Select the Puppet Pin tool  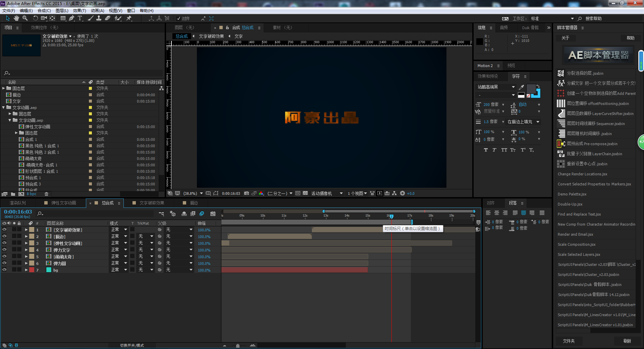[129, 18]
